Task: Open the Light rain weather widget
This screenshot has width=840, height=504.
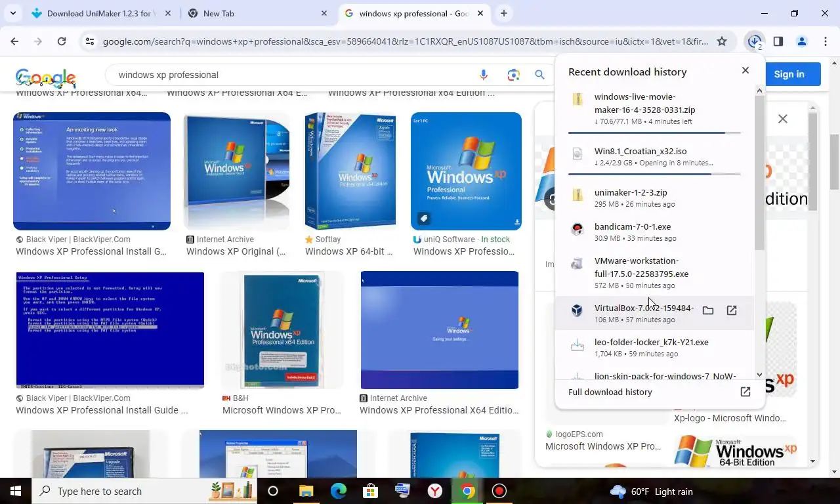Action: click(x=652, y=491)
